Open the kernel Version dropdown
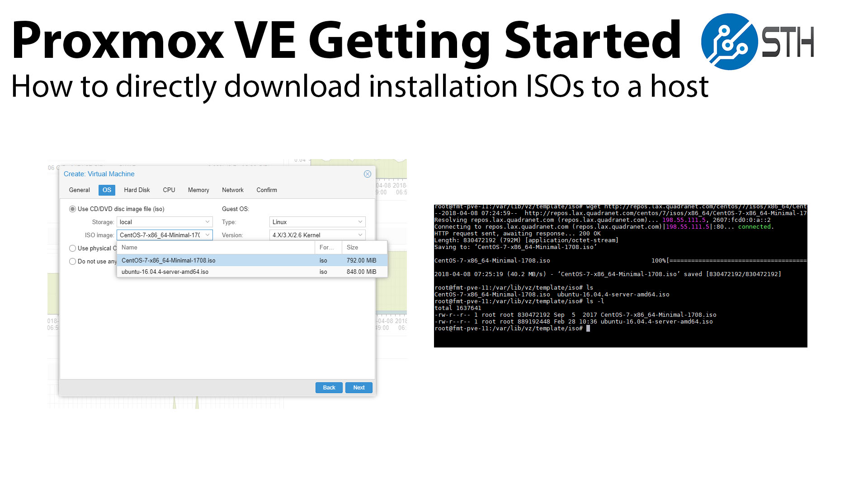Viewport: 868px width, 488px height. tap(360, 235)
